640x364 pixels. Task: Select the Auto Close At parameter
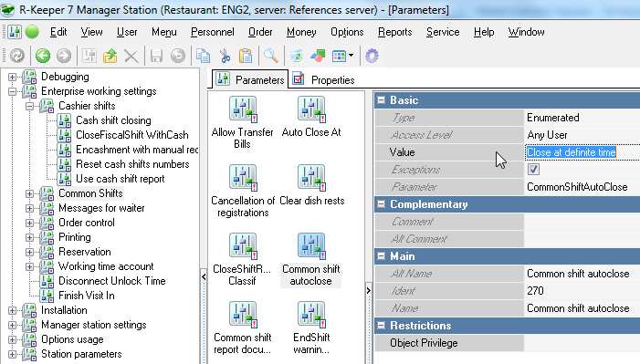click(x=311, y=117)
